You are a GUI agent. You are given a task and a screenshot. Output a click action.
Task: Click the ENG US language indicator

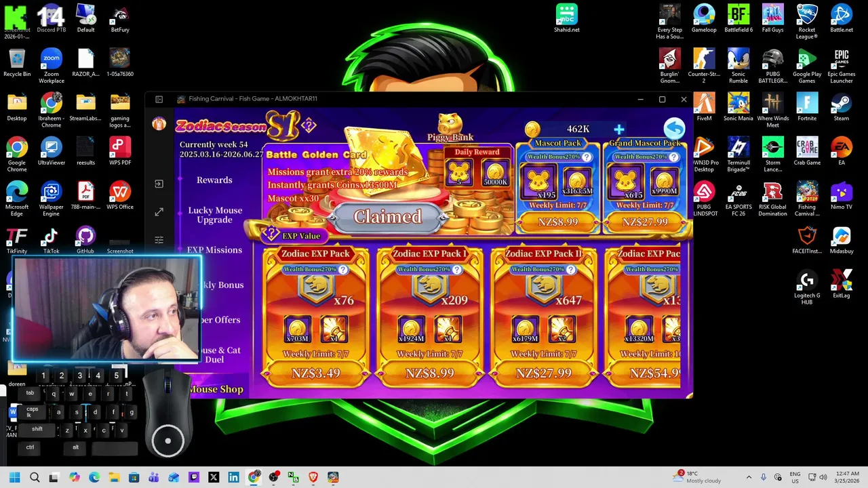pyautogui.click(x=795, y=477)
